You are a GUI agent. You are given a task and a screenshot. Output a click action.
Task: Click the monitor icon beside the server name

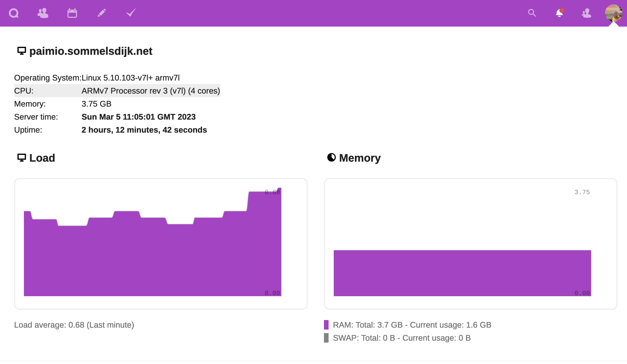(x=21, y=50)
